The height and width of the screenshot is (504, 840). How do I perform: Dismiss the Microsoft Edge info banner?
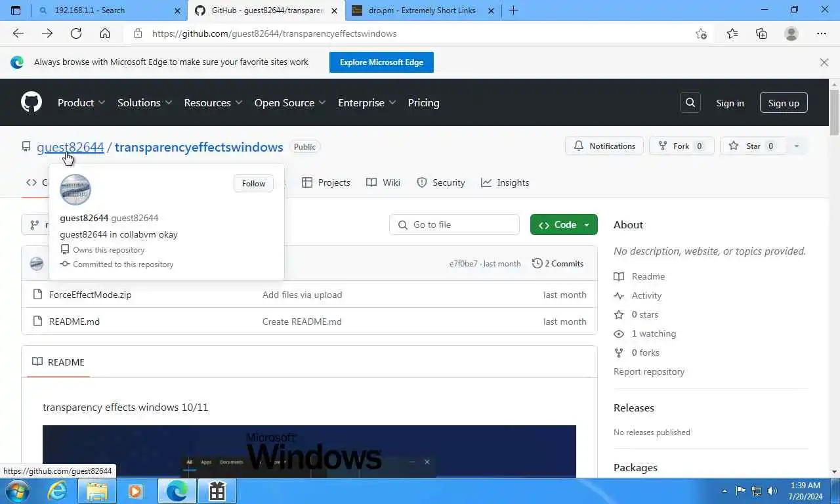click(824, 62)
